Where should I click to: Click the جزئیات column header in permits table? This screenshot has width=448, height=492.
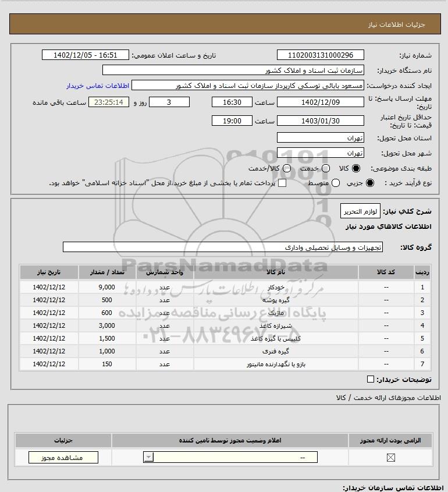pos(63,441)
